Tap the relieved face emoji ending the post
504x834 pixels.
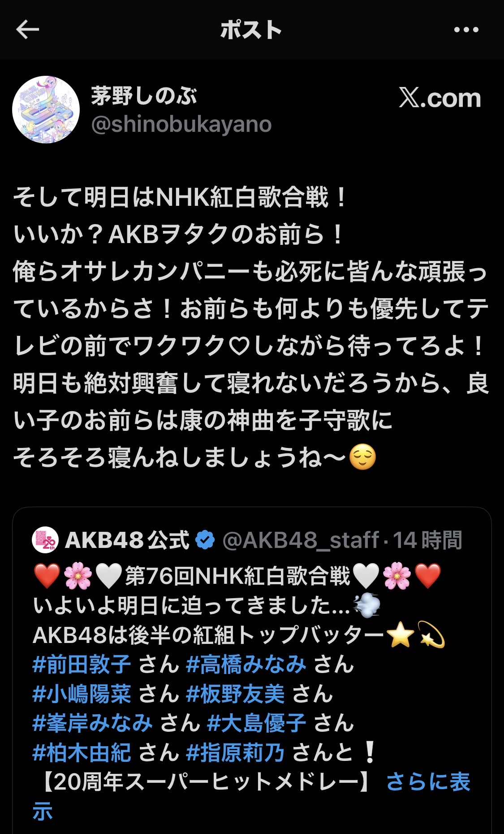pos(362,457)
